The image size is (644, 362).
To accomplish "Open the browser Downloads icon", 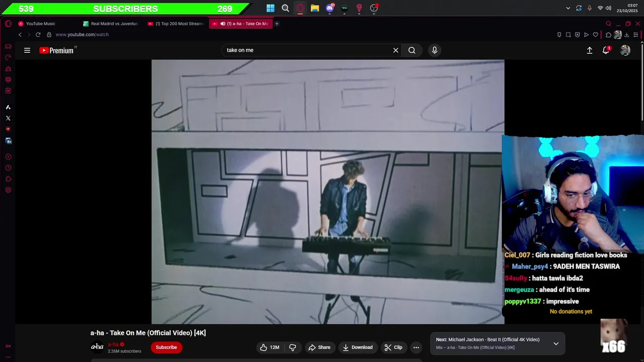I will (627, 35).
